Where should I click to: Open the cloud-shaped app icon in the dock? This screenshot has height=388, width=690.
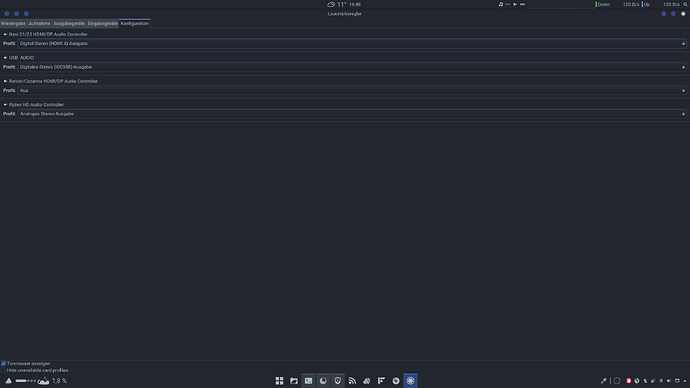tap(367, 381)
